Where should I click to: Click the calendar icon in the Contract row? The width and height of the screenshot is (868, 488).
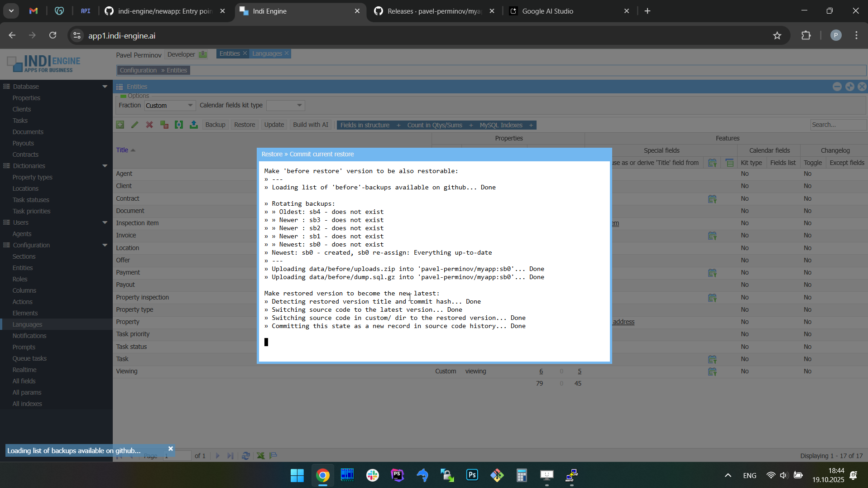(x=712, y=199)
